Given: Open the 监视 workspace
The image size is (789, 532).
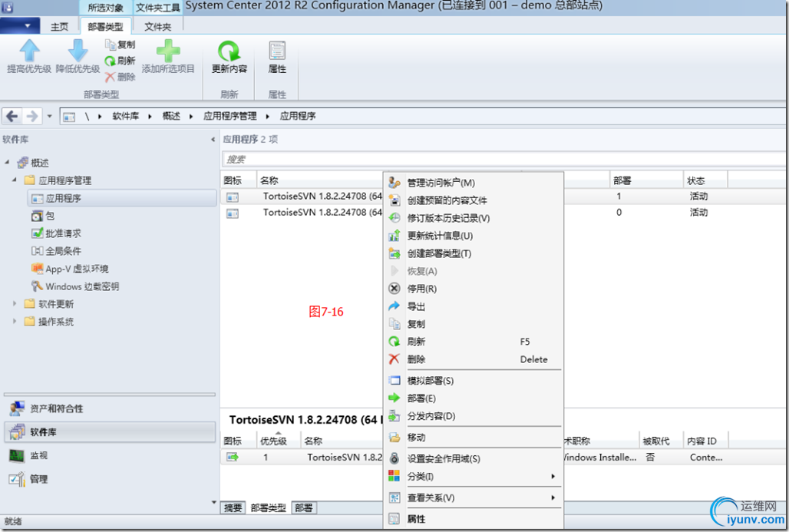Looking at the screenshot, I should click(x=111, y=455).
